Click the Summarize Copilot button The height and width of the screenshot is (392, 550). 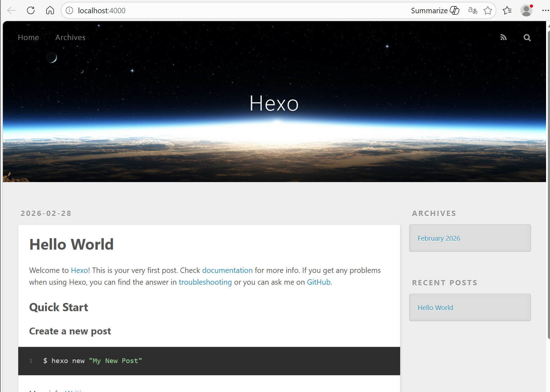[435, 11]
